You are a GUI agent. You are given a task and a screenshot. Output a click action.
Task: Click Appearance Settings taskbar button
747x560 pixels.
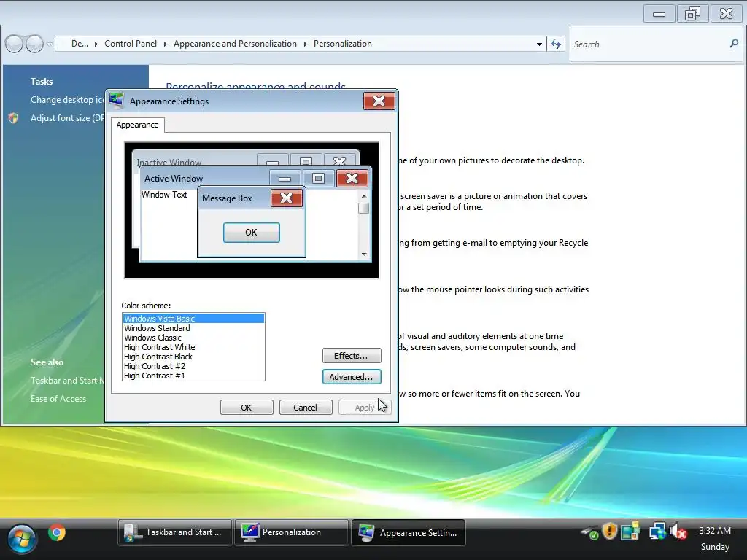pos(409,532)
